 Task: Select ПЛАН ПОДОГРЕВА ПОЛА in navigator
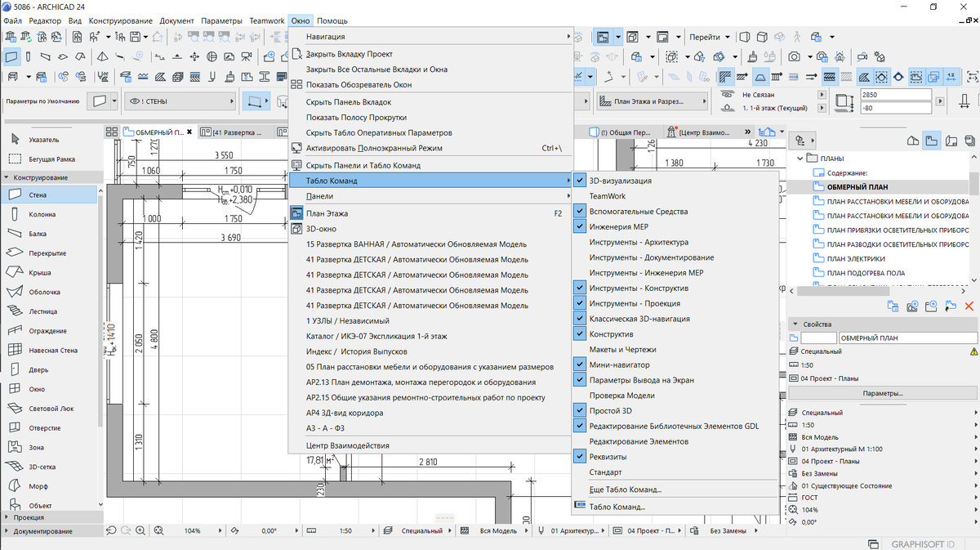coord(866,273)
